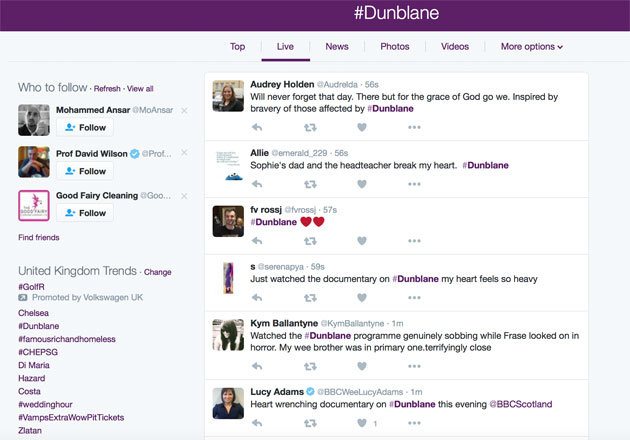Open the Costa trend
630x440 pixels.
click(29, 391)
